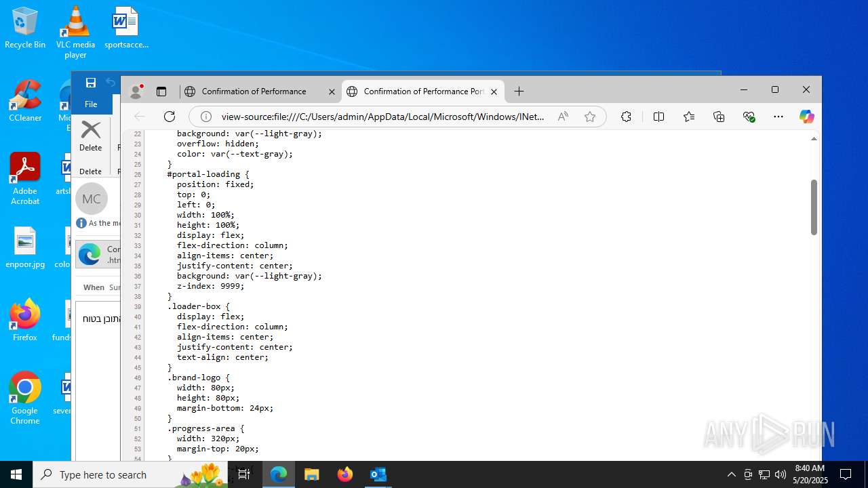The width and height of the screenshot is (868, 488).
Task: Launch Firefox desktop shortcut
Action: pos(25,320)
